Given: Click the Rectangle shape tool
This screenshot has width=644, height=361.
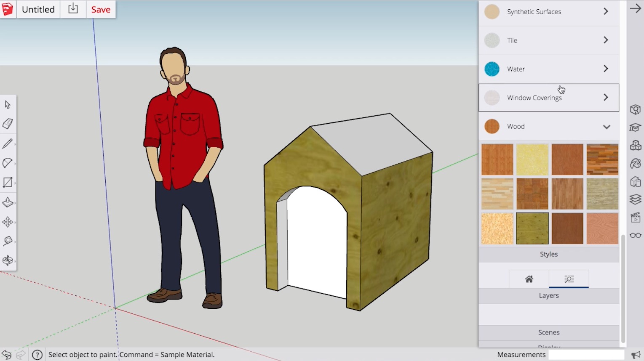Looking at the screenshot, I should (8, 182).
